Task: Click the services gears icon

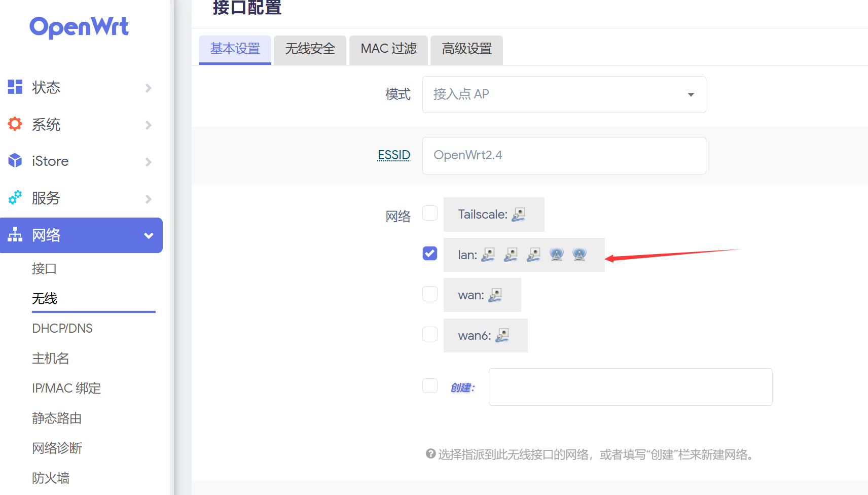Action: click(x=15, y=197)
